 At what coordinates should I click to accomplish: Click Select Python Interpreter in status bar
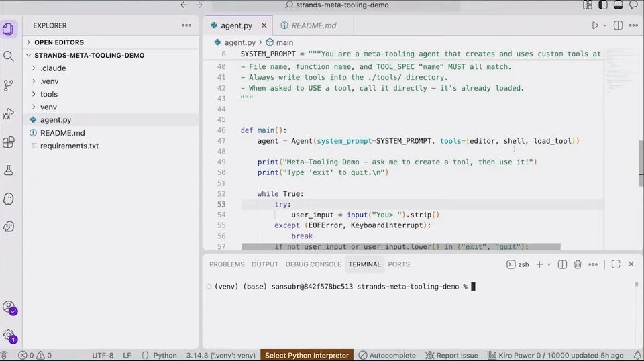(x=307, y=355)
